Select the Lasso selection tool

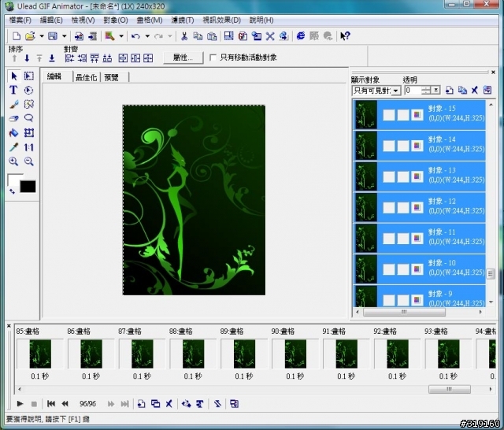(28, 118)
